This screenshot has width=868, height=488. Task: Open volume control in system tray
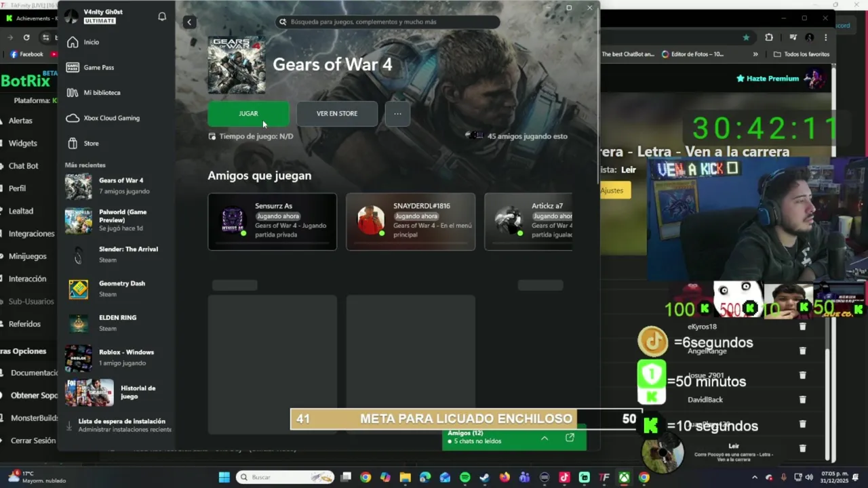(809, 477)
